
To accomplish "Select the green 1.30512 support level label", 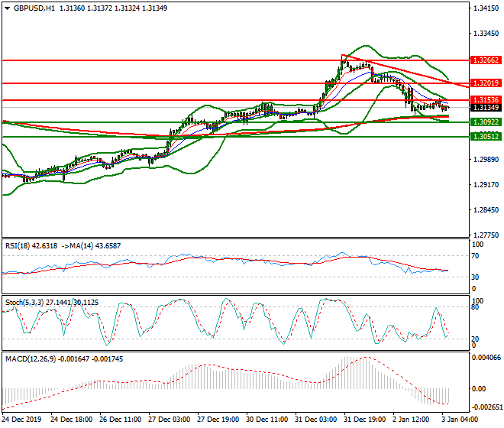I will (x=486, y=137).
